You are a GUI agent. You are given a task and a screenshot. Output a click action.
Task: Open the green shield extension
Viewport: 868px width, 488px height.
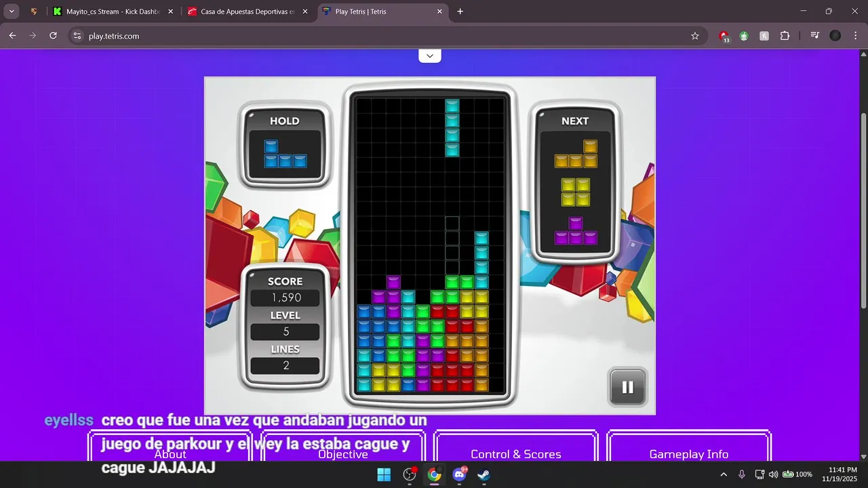point(744,36)
